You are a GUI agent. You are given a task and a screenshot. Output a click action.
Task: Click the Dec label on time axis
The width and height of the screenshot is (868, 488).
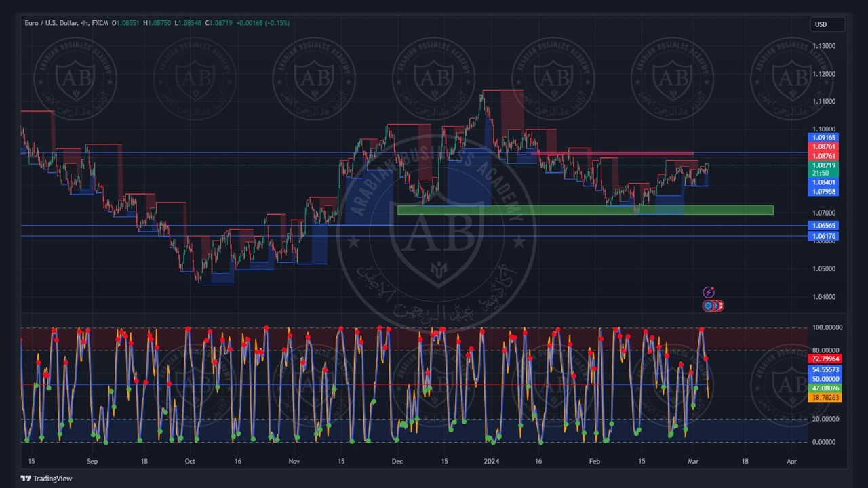tap(397, 461)
